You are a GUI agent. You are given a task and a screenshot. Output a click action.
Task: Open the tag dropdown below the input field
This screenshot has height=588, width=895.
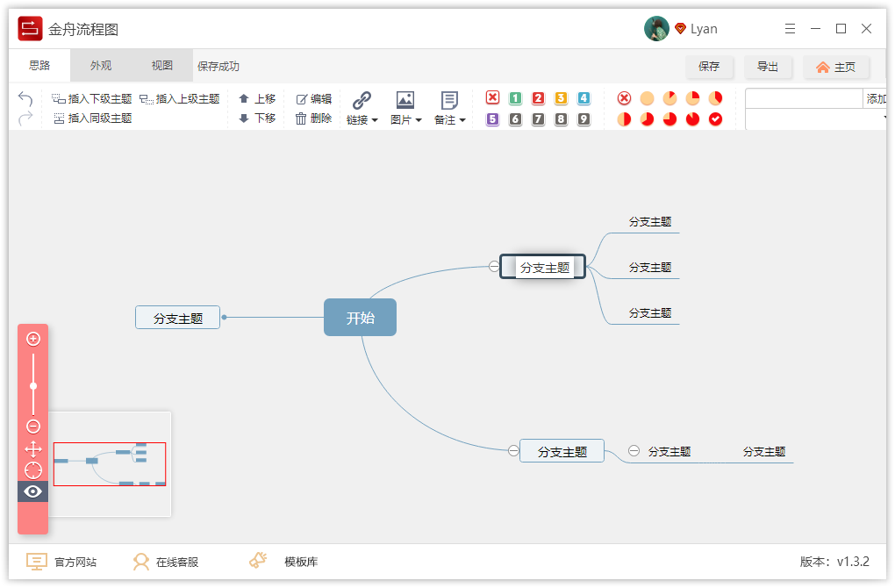(x=884, y=115)
